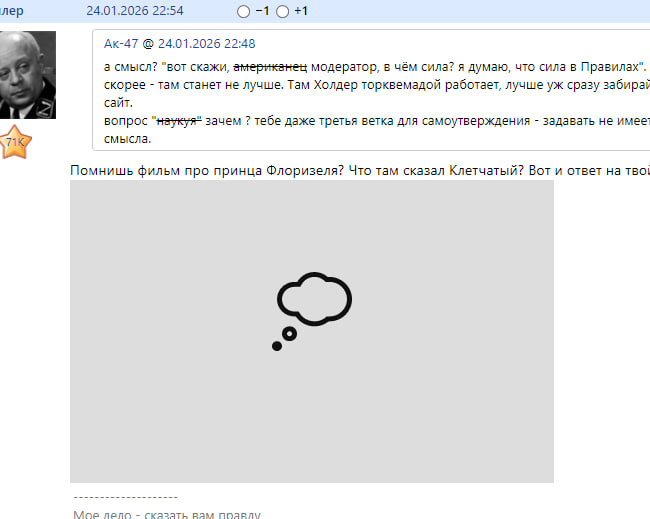Image resolution: width=650 pixels, height=519 pixels.
Task: Select the +1 rating radio button
Action: (x=282, y=12)
